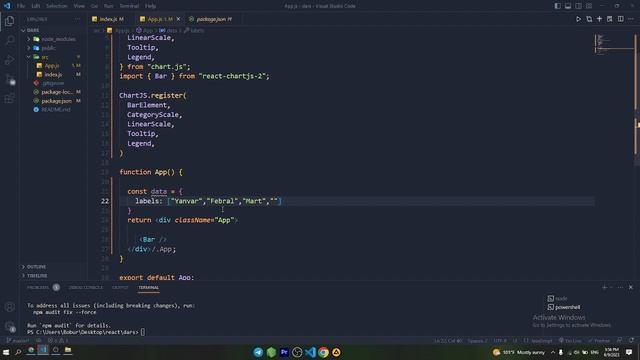This screenshot has height=360, width=640.
Task: Click UTF-8 encoding in status bar
Action: point(500,340)
